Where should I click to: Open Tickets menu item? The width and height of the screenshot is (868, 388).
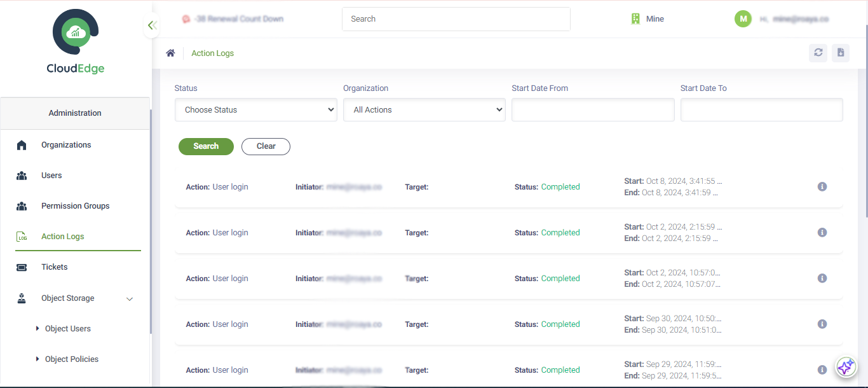[55, 267]
